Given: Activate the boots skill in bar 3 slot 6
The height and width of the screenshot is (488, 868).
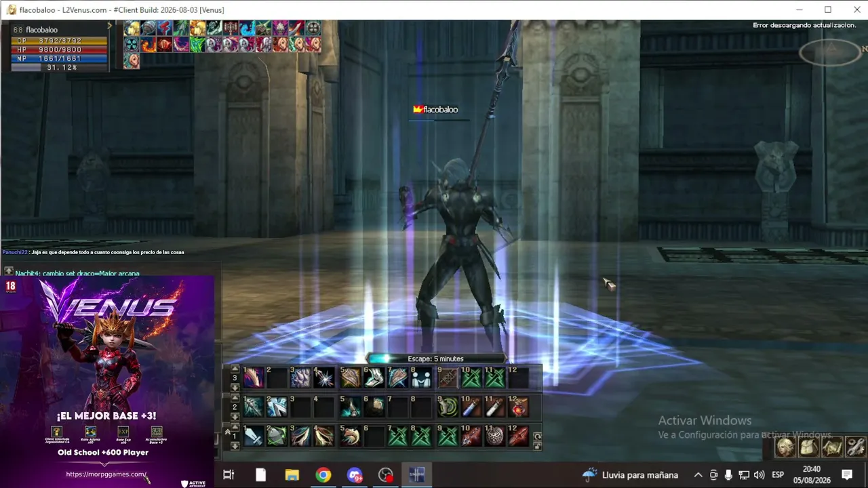Looking at the screenshot, I should click(374, 378).
